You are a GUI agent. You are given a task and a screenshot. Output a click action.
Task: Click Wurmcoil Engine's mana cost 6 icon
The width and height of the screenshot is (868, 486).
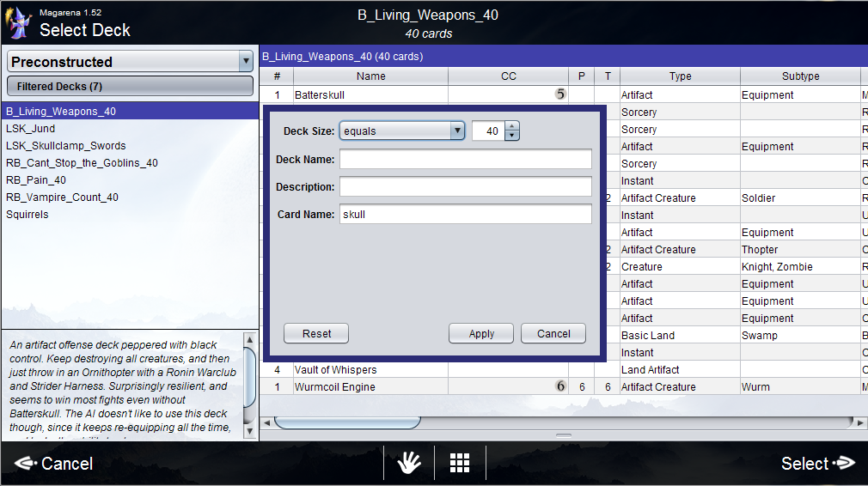point(560,386)
